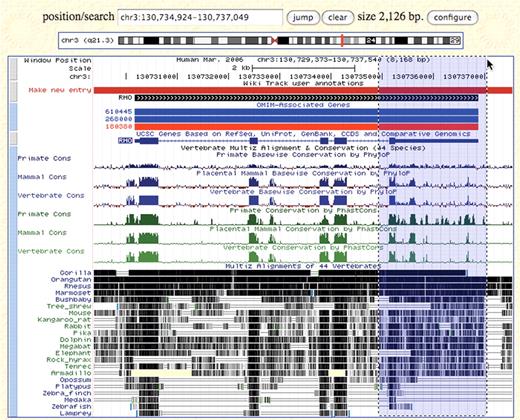The height and width of the screenshot is (420, 520).
Task: Click the Bushbaby alignment row label
Action: (x=73, y=299)
